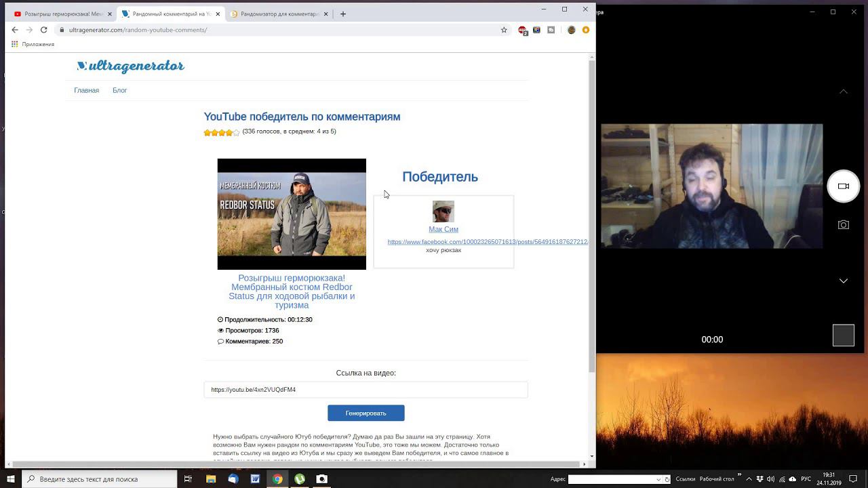Take a photo with the camera shutter icon
This screenshot has height=488, width=868.
click(x=844, y=224)
